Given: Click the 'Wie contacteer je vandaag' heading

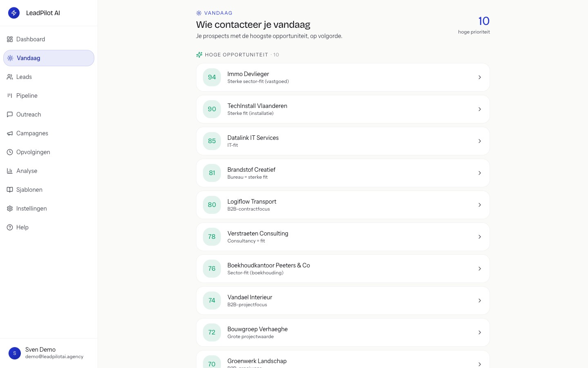Looking at the screenshot, I should tap(253, 25).
